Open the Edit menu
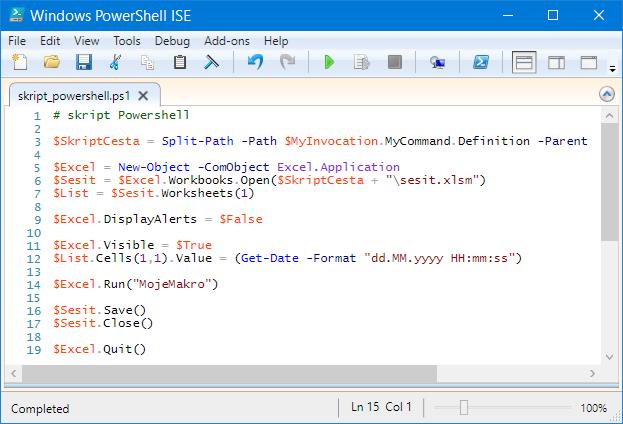 click(50, 41)
